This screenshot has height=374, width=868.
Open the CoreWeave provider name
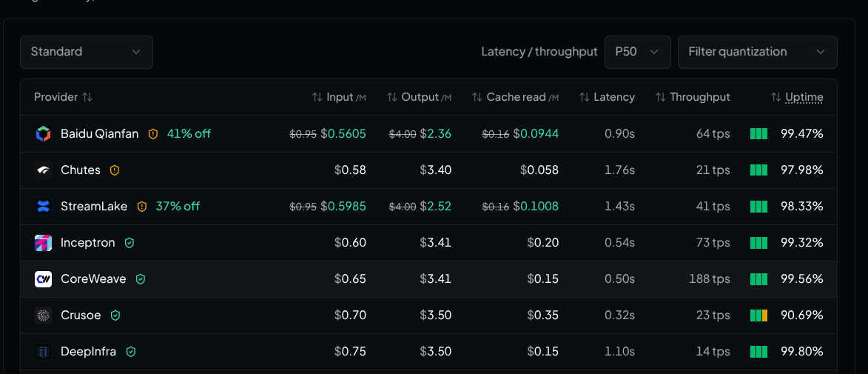[93, 278]
